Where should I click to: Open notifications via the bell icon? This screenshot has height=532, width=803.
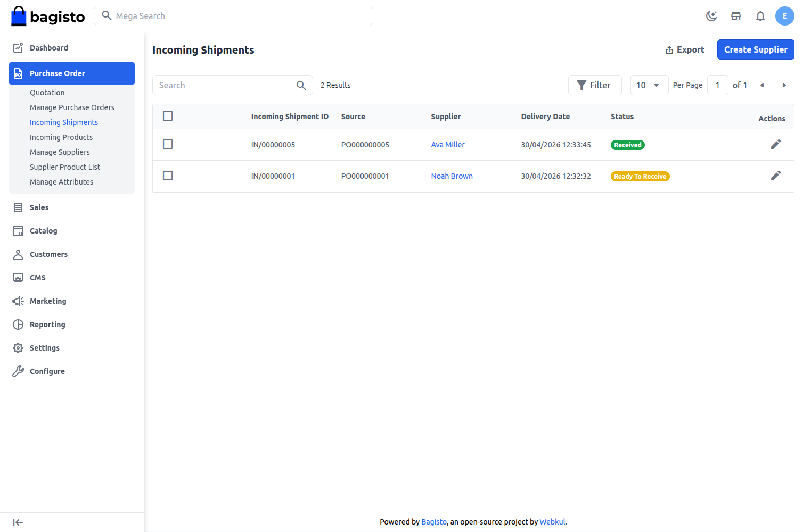[760, 16]
